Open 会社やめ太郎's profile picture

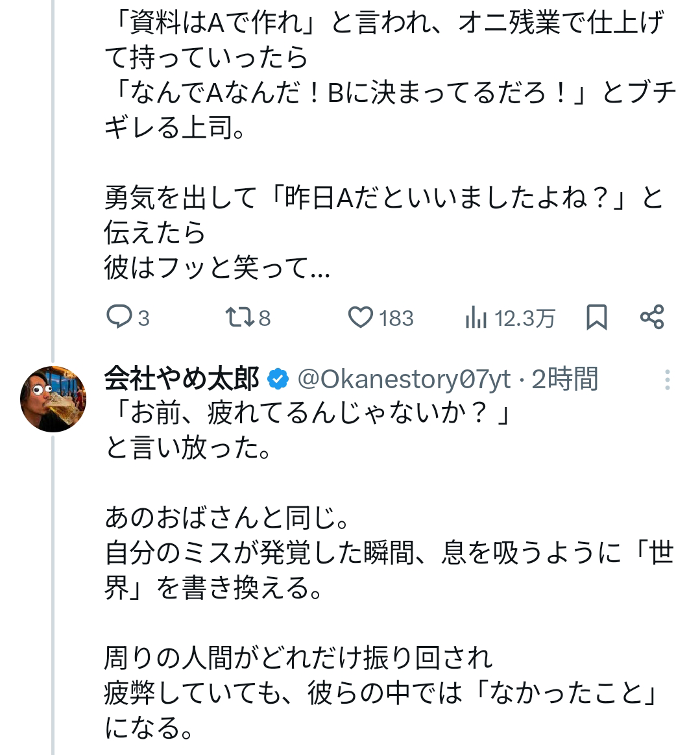point(53,399)
